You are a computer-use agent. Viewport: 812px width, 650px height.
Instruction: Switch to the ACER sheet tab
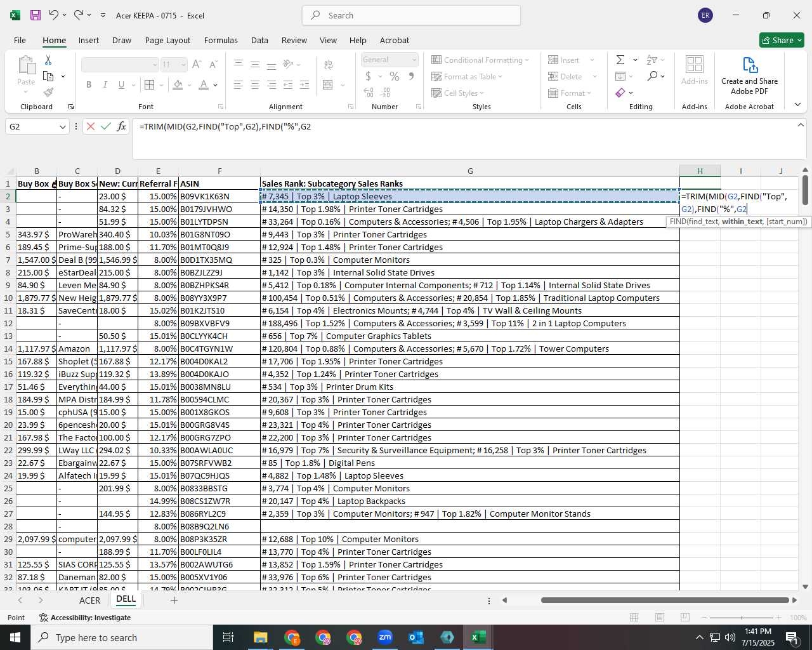[x=89, y=600]
